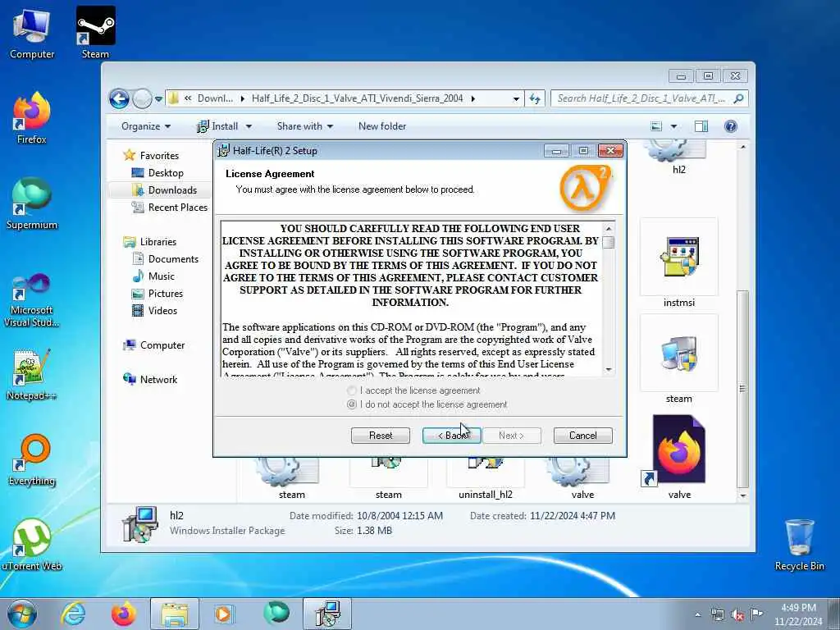The image size is (840, 630).
Task: Click the Windows Start orb
Action: point(22,614)
